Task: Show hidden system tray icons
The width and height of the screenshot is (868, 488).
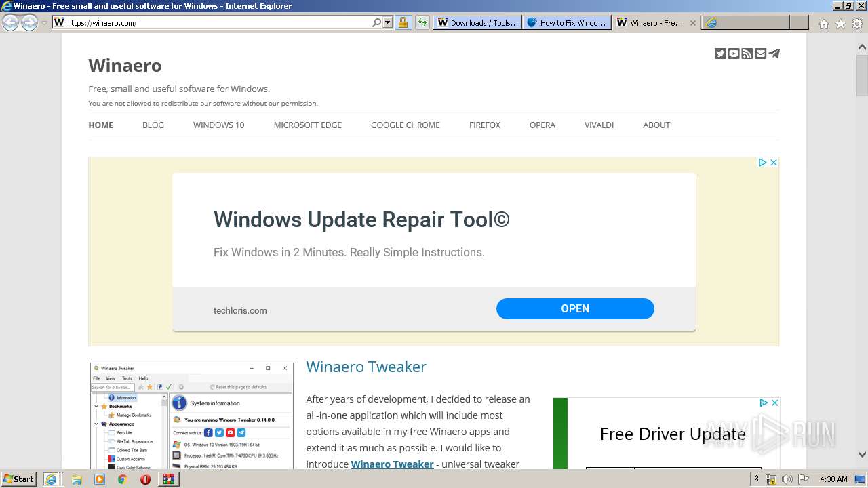Action: (756, 479)
